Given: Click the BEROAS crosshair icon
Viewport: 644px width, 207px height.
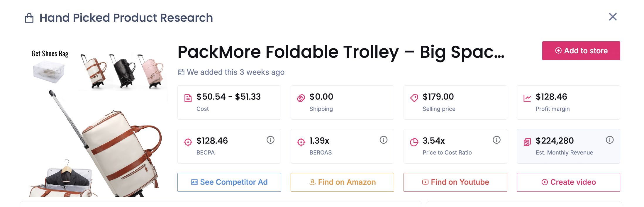Looking at the screenshot, I should [301, 142].
